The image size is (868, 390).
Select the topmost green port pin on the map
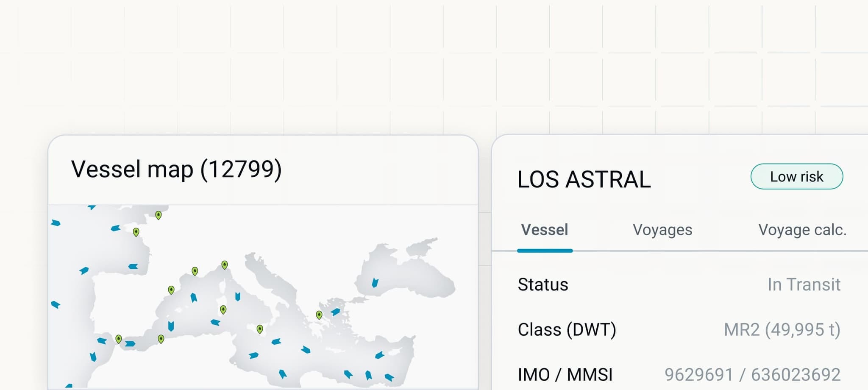coord(158,215)
